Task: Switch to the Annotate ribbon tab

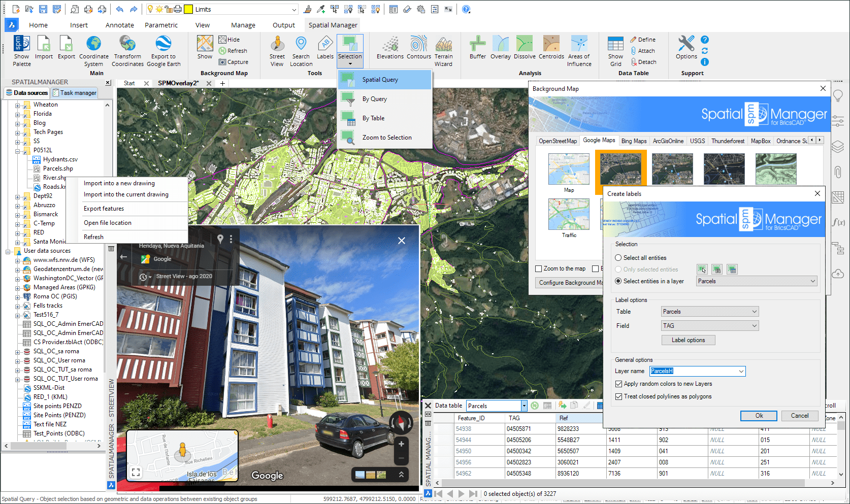Action: click(120, 25)
